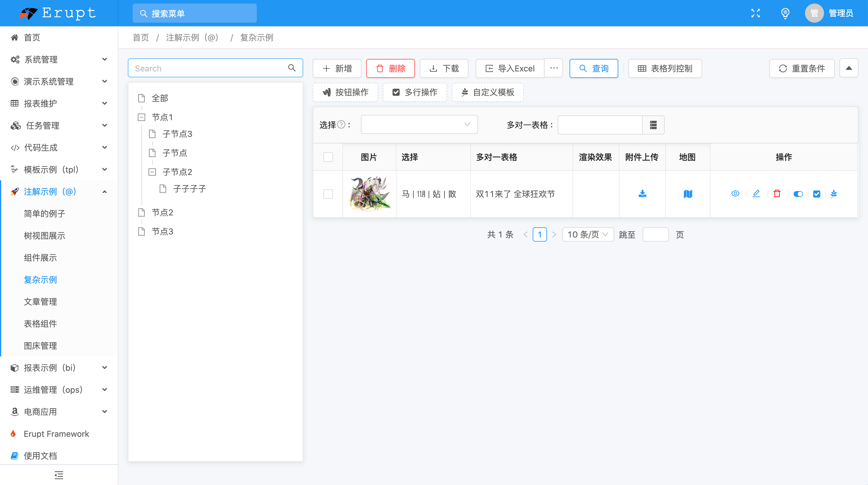The width and height of the screenshot is (868, 485).
Task: Click the red trash icon in row
Action: click(x=777, y=194)
